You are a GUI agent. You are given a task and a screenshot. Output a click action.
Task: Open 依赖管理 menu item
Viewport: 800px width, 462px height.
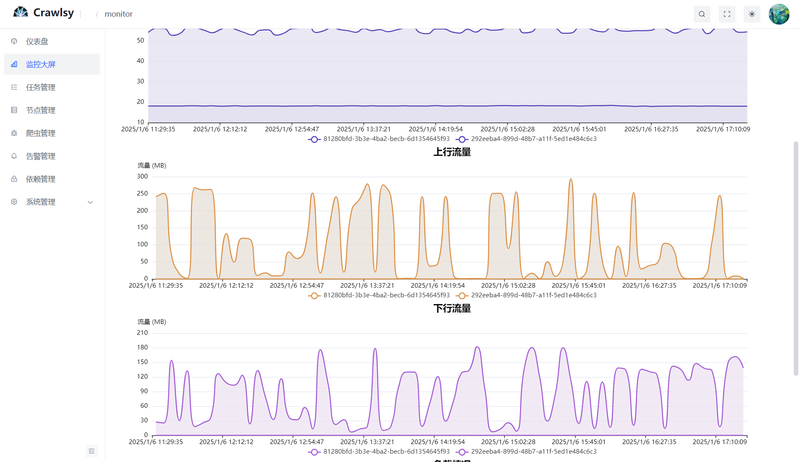click(52, 179)
